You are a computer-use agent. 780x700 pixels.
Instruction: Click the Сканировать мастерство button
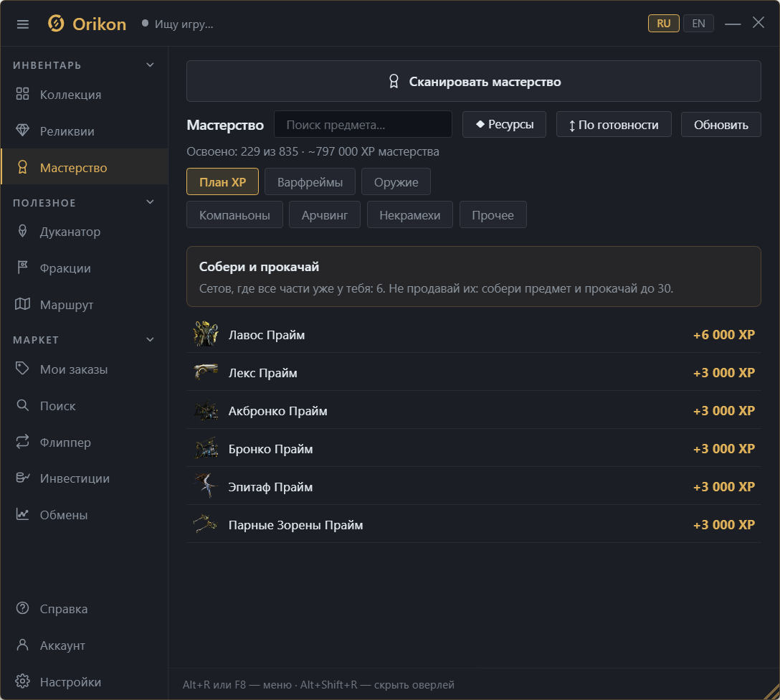click(x=474, y=81)
